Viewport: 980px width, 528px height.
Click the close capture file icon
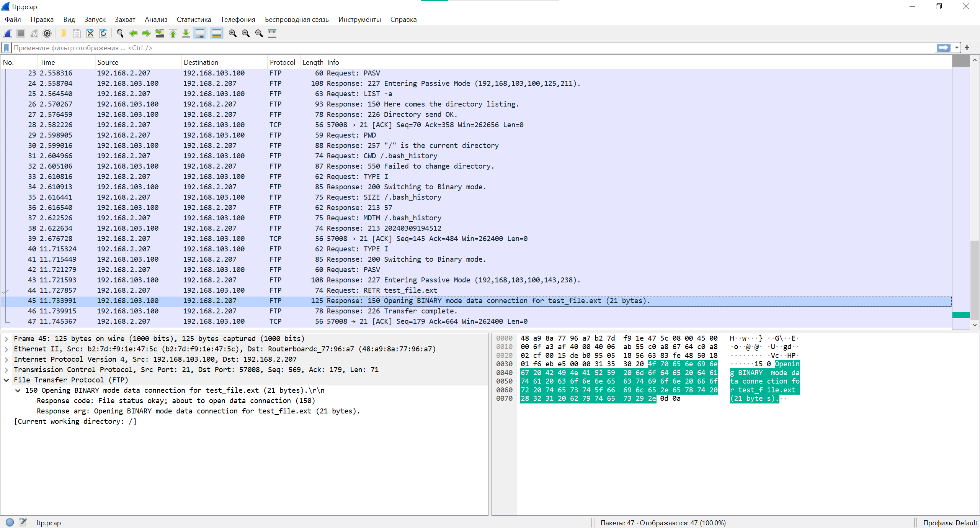click(90, 33)
